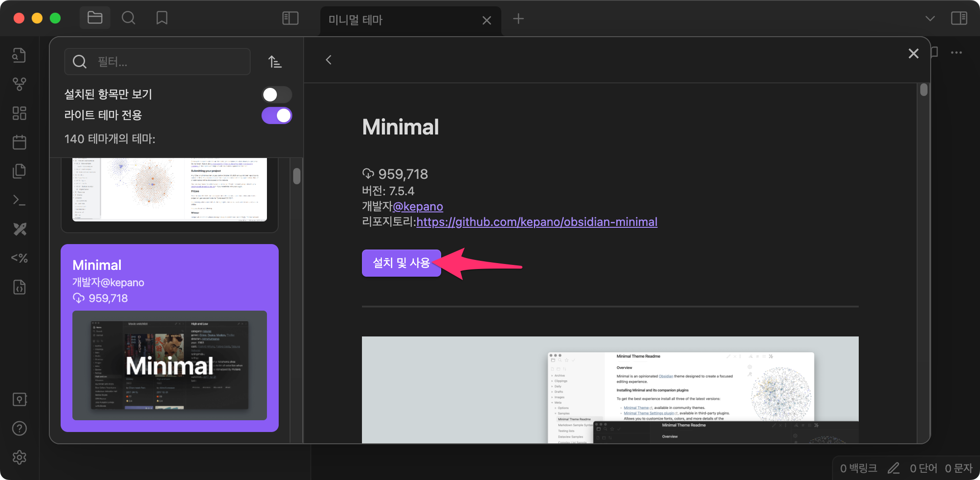Open the bookmarks icon in the top bar

click(x=162, y=18)
